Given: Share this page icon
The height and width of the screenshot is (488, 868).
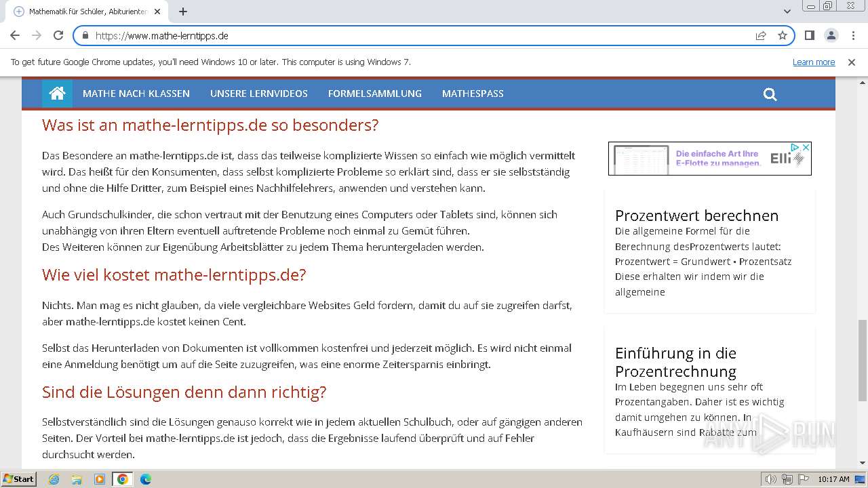Looking at the screenshot, I should [761, 35].
